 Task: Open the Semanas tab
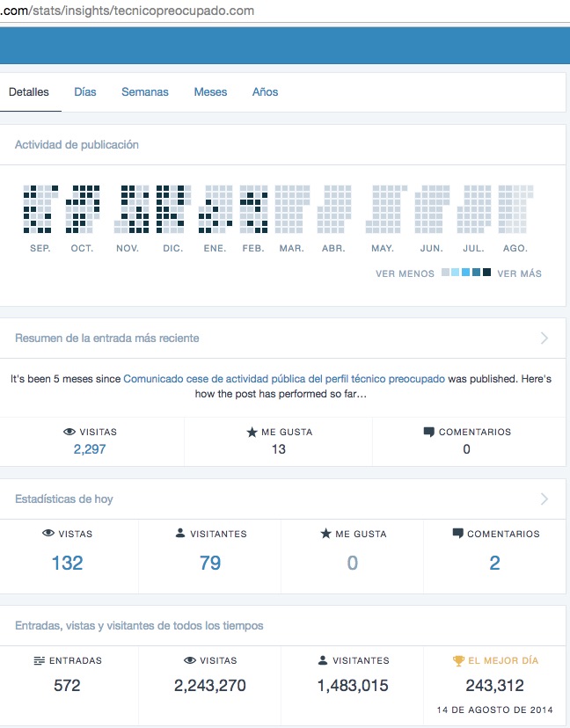pos(145,92)
